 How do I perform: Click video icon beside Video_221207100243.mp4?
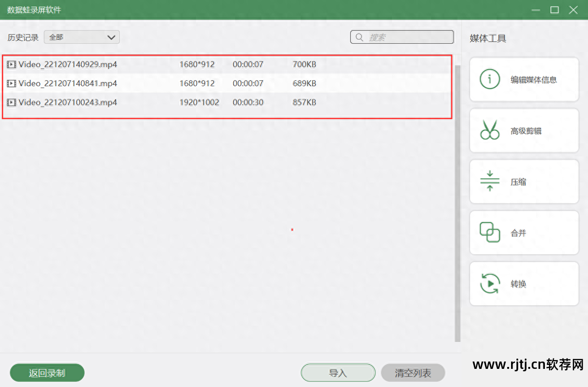[x=11, y=102]
